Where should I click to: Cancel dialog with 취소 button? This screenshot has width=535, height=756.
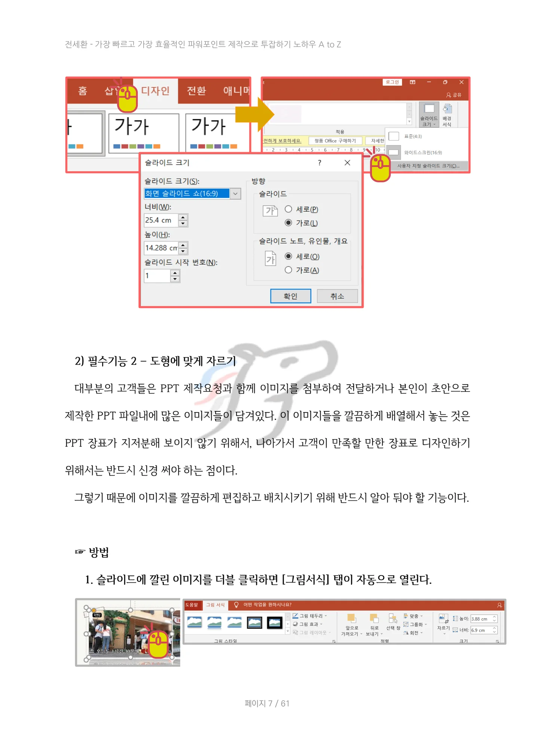pos(337,296)
